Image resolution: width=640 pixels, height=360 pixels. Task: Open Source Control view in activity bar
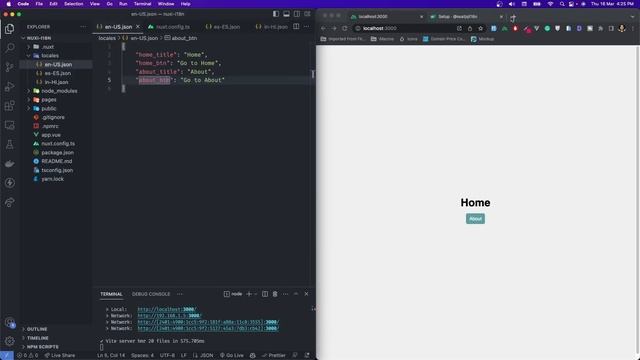(x=9, y=67)
